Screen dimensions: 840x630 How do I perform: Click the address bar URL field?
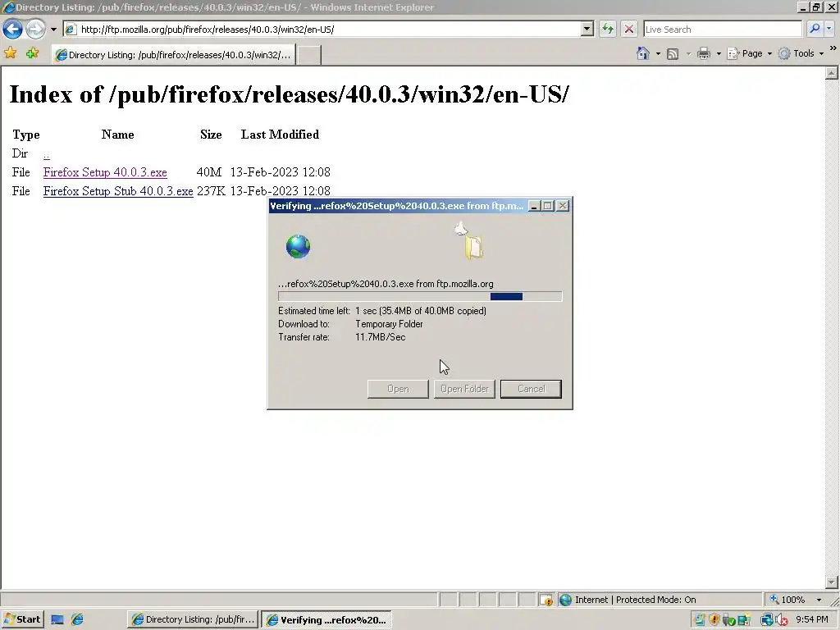coord(322,30)
